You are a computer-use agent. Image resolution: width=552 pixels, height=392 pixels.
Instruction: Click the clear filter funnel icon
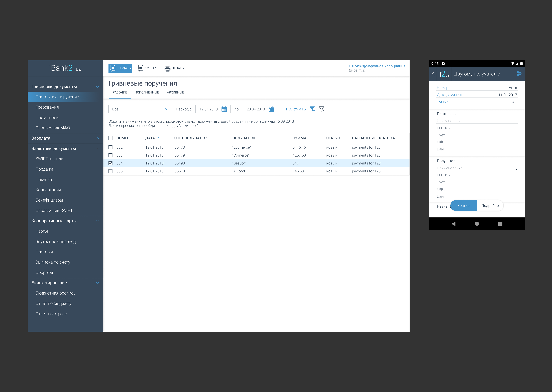(321, 109)
